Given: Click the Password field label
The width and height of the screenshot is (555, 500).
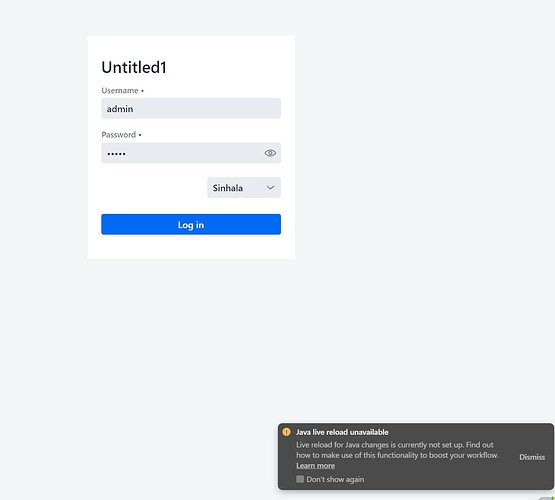Looking at the screenshot, I should tap(119, 134).
